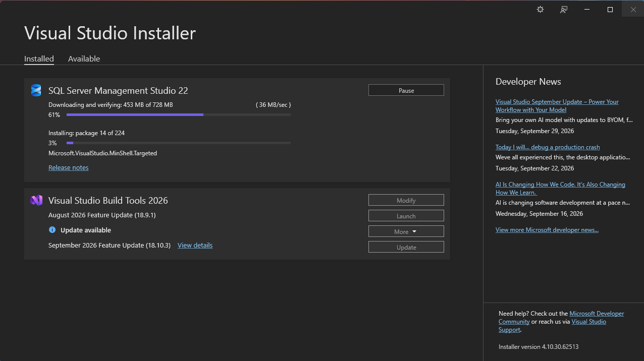
Task: Click the Modify button for Build Tools
Action: pos(406,200)
